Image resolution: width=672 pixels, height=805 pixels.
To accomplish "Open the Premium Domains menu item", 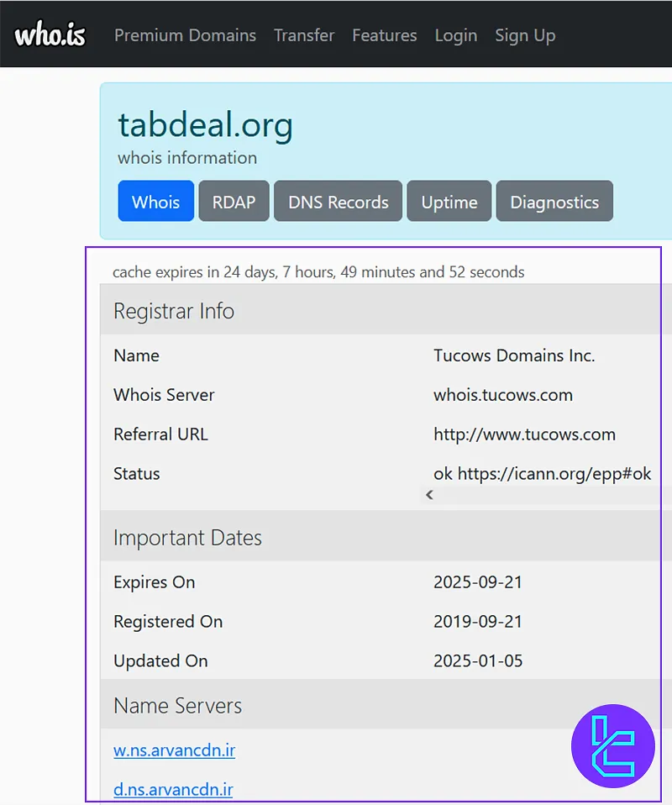I will 185,35.
